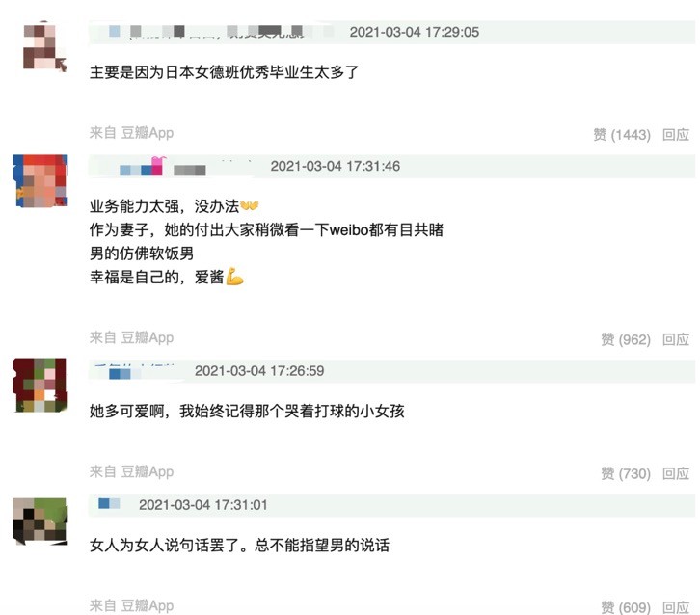This screenshot has width=700, height=615.
Task: Like the comment with 730 likes
Action: tap(626, 473)
